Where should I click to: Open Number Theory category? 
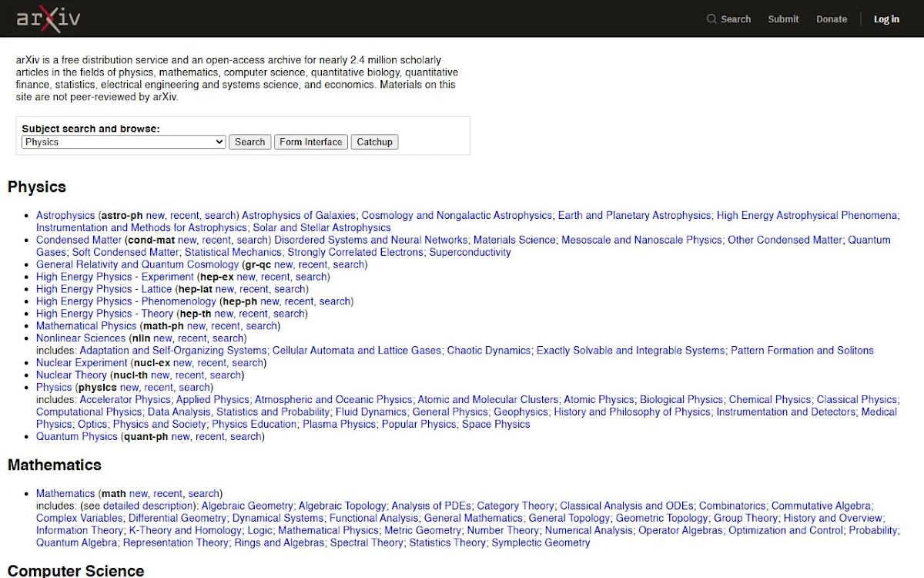[503, 531]
